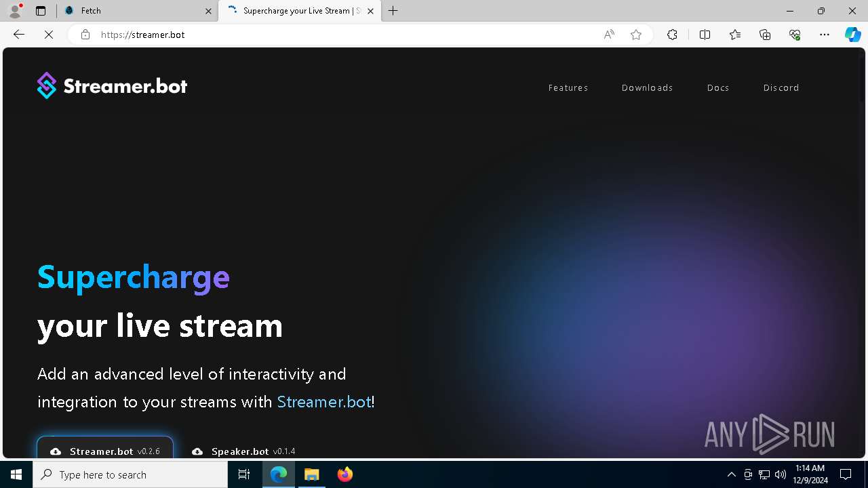Click the taskbar search box
This screenshot has width=868, height=488.
[x=130, y=474]
